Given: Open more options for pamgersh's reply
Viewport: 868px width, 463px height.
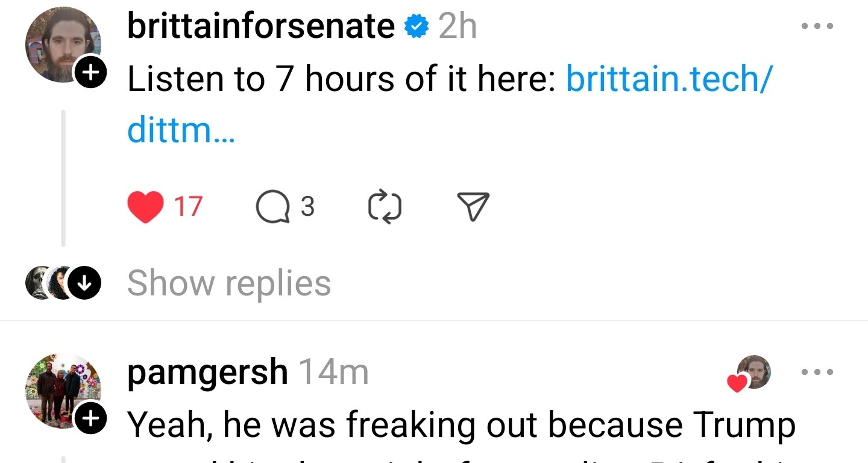Looking at the screenshot, I should 817,372.
